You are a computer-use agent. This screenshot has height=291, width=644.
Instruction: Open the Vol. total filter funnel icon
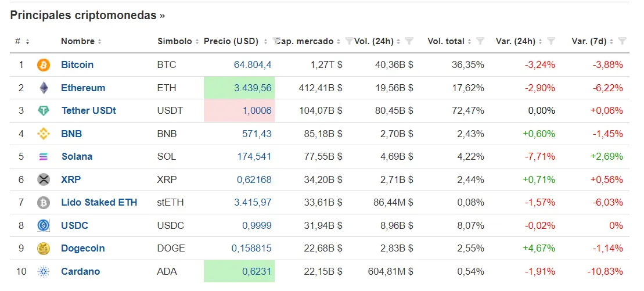point(480,41)
